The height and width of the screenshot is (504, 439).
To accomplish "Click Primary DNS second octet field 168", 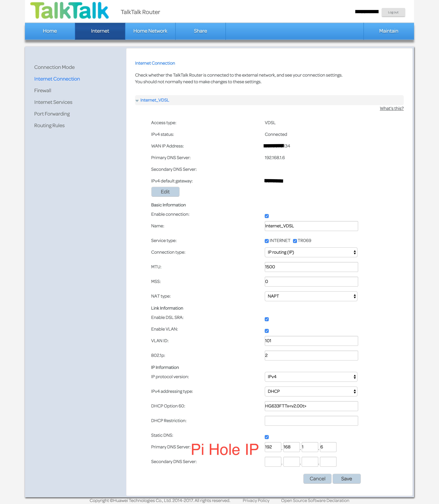I will pyautogui.click(x=292, y=447).
